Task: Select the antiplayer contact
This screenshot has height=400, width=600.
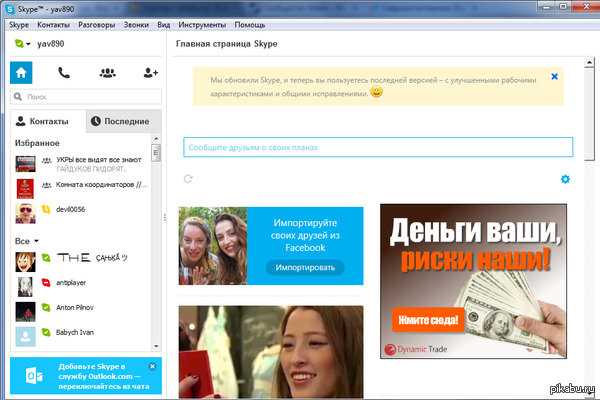Action: point(81,287)
